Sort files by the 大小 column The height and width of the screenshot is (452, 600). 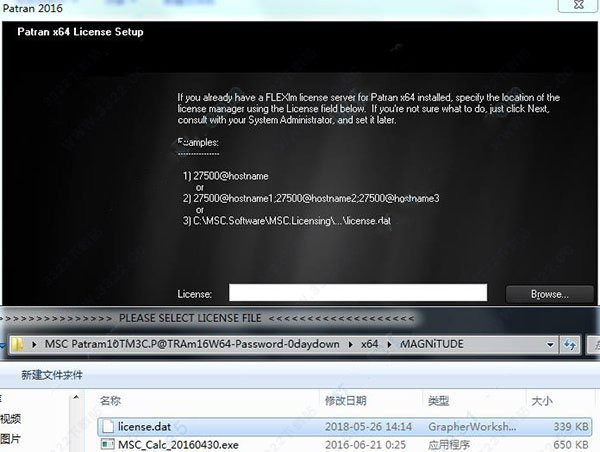tap(542, 401)
